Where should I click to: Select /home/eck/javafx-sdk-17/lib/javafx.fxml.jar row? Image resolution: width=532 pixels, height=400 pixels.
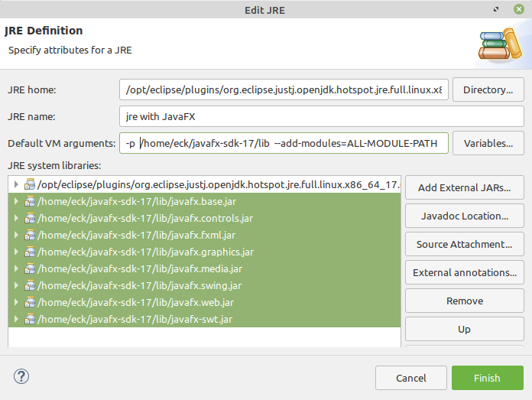click(204, 235)
